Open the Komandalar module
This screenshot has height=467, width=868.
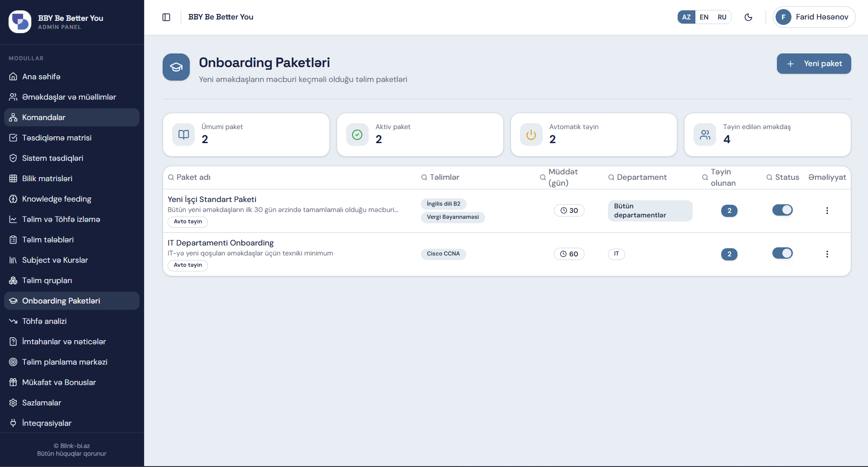(x=72, y=117)
